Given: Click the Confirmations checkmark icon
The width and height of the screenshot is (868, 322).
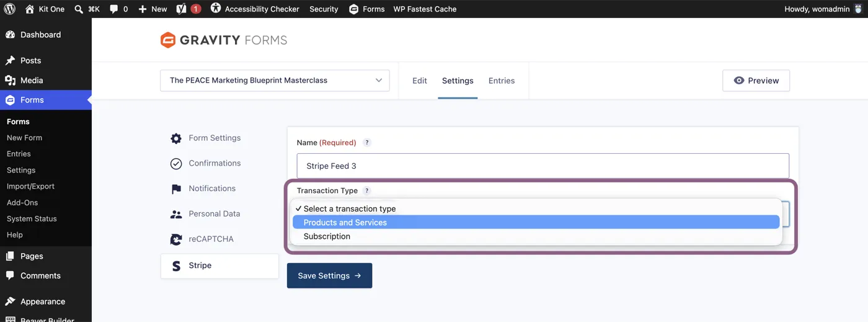Looking at the screenshot, I should [176, 164].
